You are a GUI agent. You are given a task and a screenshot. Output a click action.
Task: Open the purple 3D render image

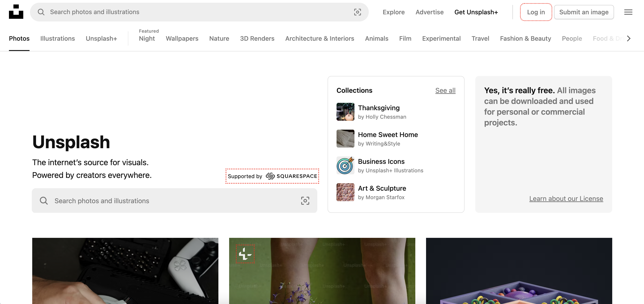[519, 271]
